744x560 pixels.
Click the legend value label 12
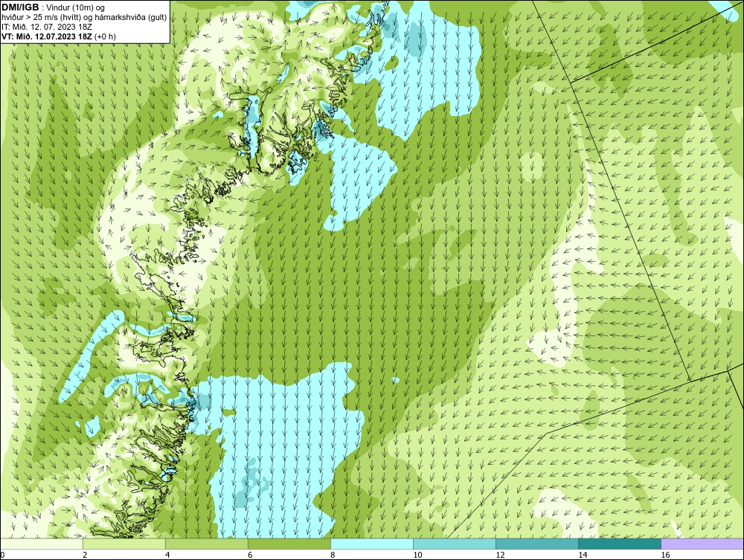(x=500, y=555)
